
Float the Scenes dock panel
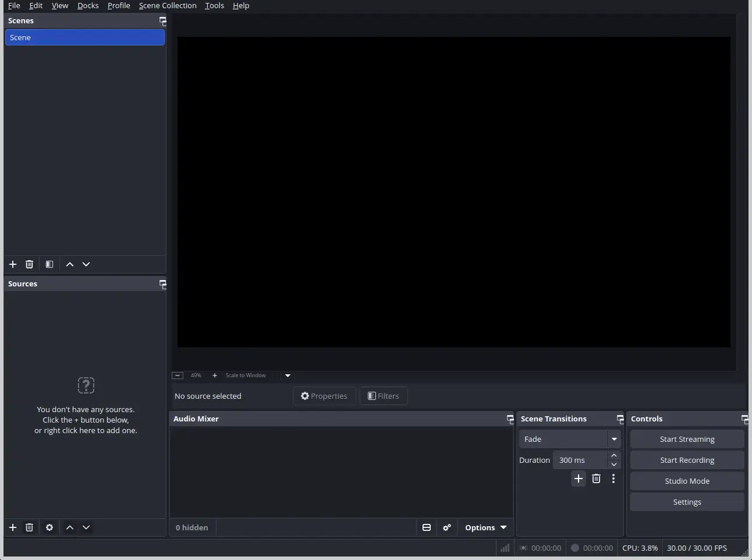162,21
